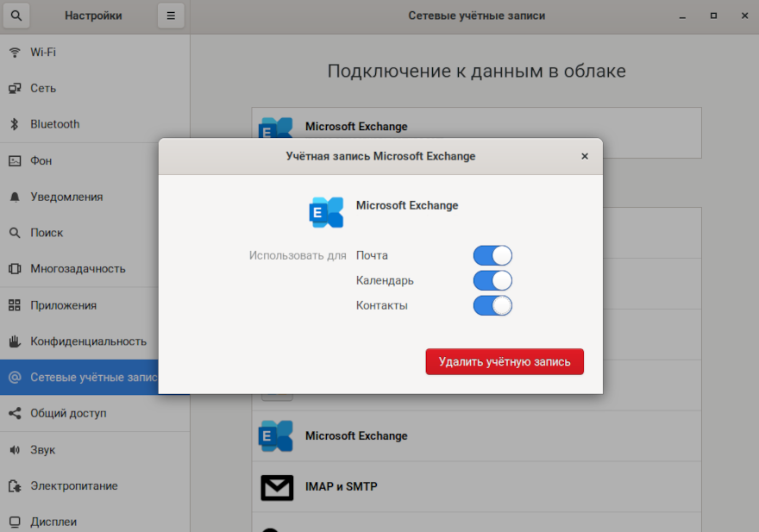Disable the Почта (Mail) toggle

492,255
